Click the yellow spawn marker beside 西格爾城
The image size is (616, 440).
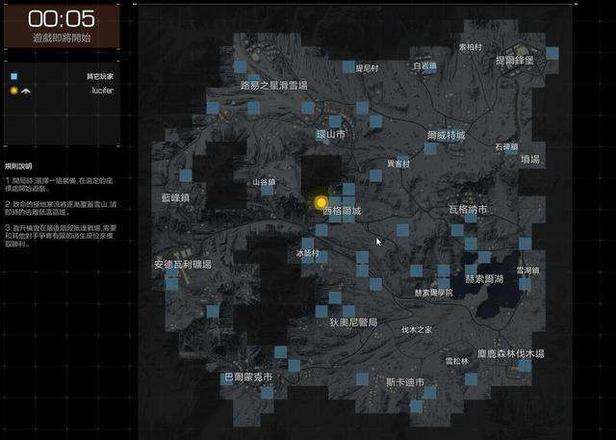click(321, 202)
